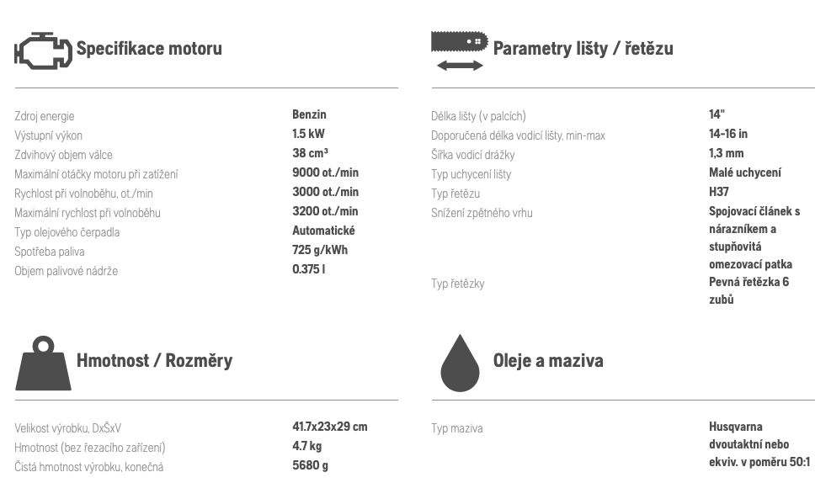Click the double-headed arrow under chainsaw bar
The height and width of the screenshot is (504, 831).
click(460, 66)
